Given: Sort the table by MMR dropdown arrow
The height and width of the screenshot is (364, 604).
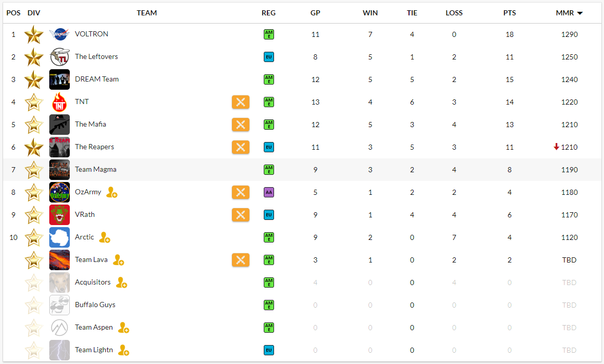Looking at the screenshot, I should [x=580, y=13].
